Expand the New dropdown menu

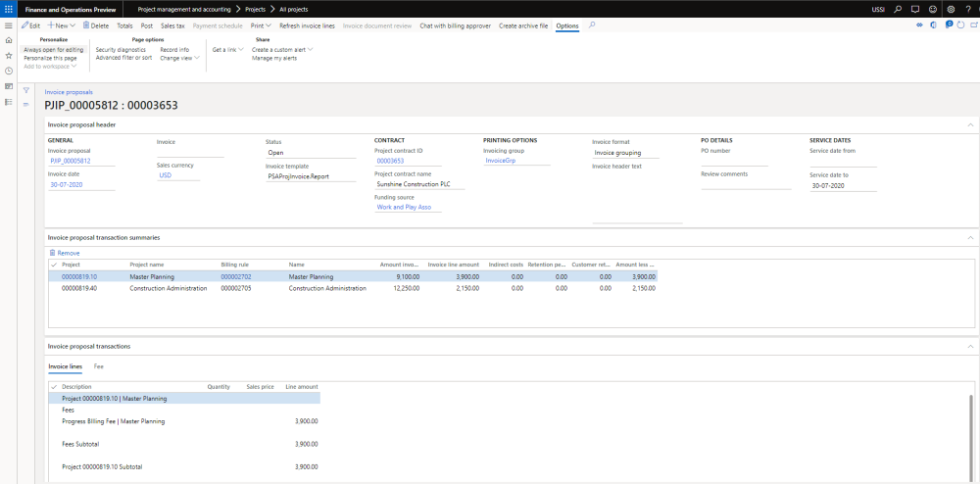click(63, 24)
